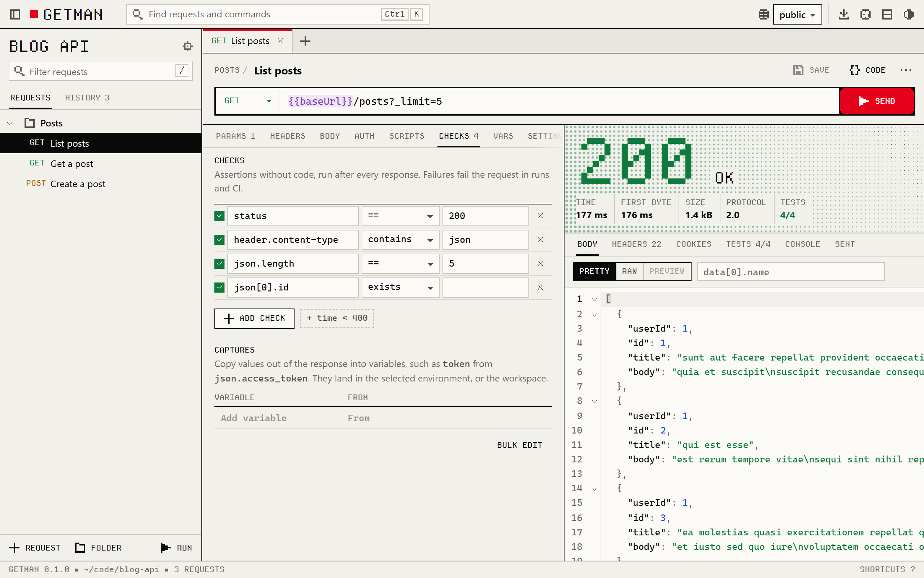Image resolution: width=924 pixels, height=578 pixels.
Task: Click the data[0].name filter field
Action: (x=791, y=272)
